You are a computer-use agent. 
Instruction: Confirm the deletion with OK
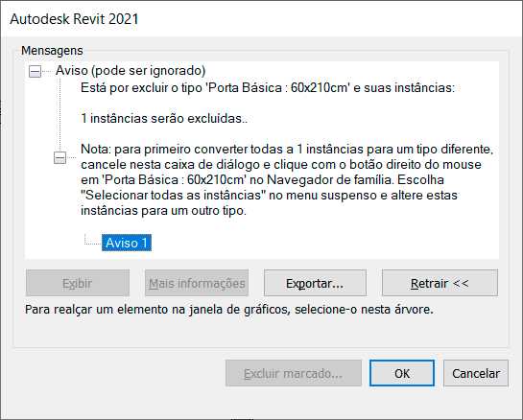[x=402, y=373]
